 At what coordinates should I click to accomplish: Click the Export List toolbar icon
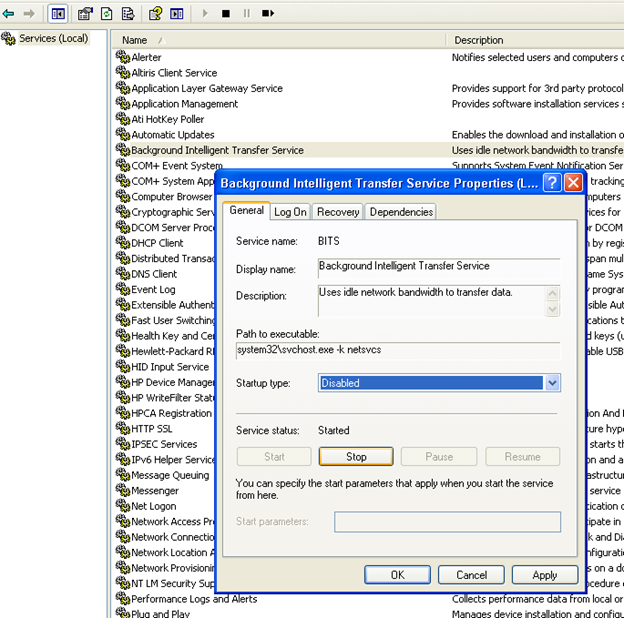[128, 14]
